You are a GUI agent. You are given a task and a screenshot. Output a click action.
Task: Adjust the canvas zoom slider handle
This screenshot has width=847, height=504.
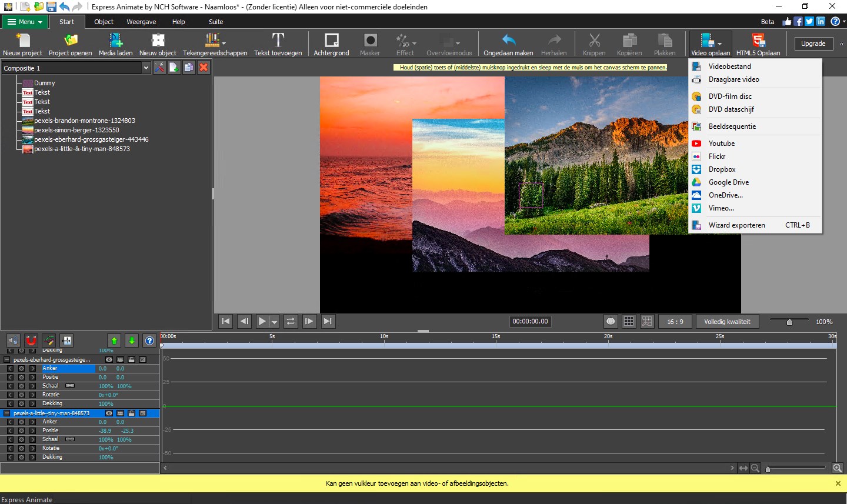789,322
